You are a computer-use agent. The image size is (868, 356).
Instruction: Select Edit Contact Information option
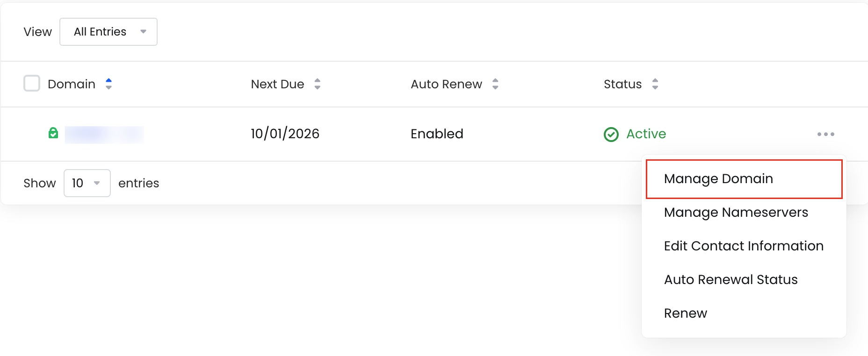click(x=744, y=246)
